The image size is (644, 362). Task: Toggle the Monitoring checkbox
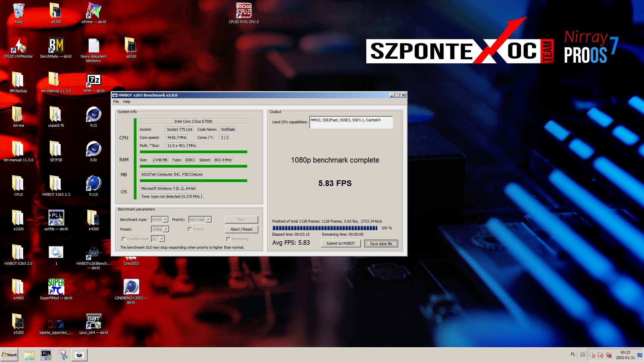tap(228, 239)
